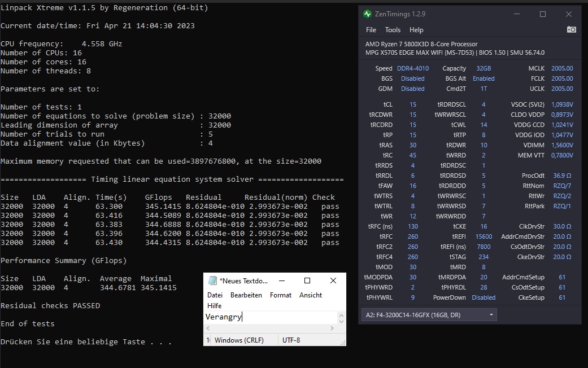Viewport: 588px width, 368px height.
Task: Click the Notepad text field containing Verangry
Action: click(x=271, y=317)
